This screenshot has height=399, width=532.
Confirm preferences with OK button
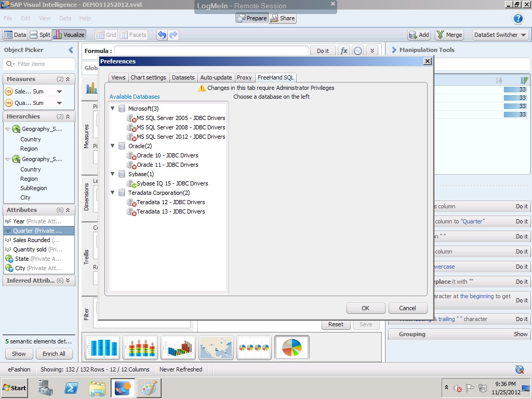365,308
